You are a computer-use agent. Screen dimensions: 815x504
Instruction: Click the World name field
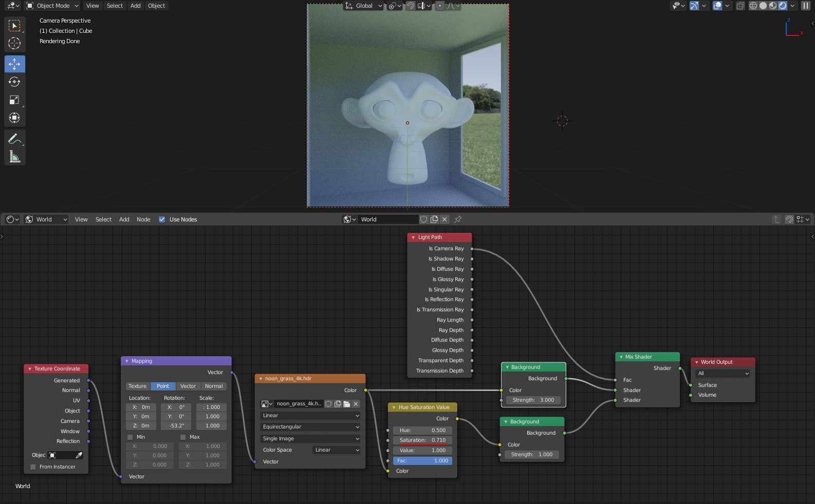[x=388, y=219]
